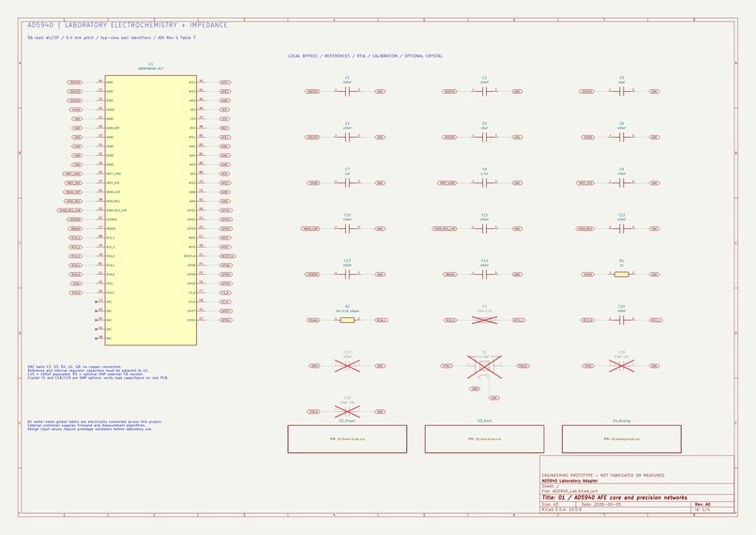Click the 'U1' reference designator text

[151, 64]
